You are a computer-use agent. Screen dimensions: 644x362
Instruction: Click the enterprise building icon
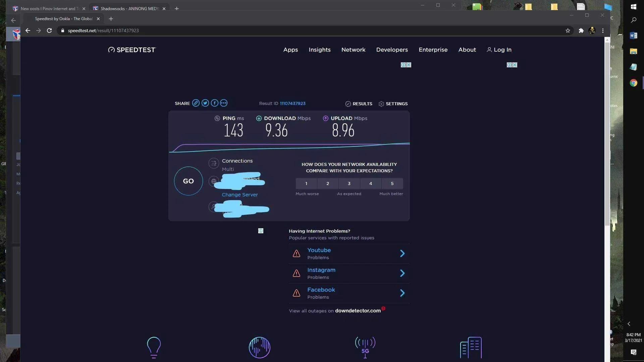click(471, 348)
